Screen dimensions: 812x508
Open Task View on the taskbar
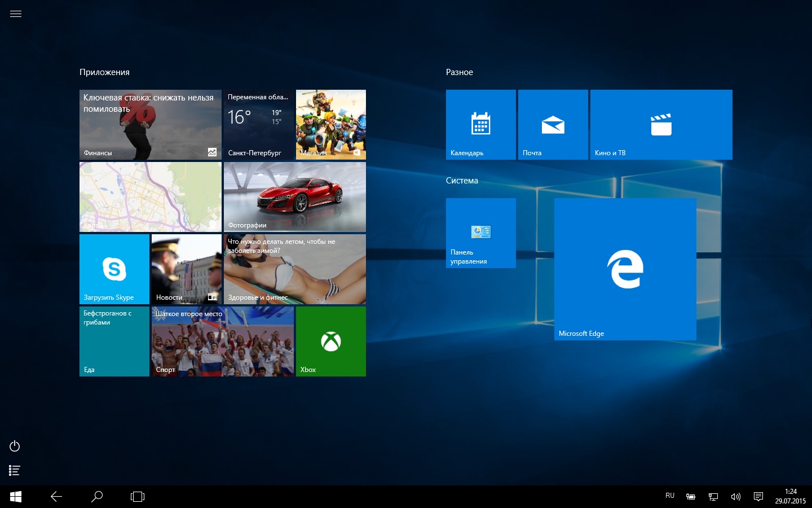pos(138,497)
